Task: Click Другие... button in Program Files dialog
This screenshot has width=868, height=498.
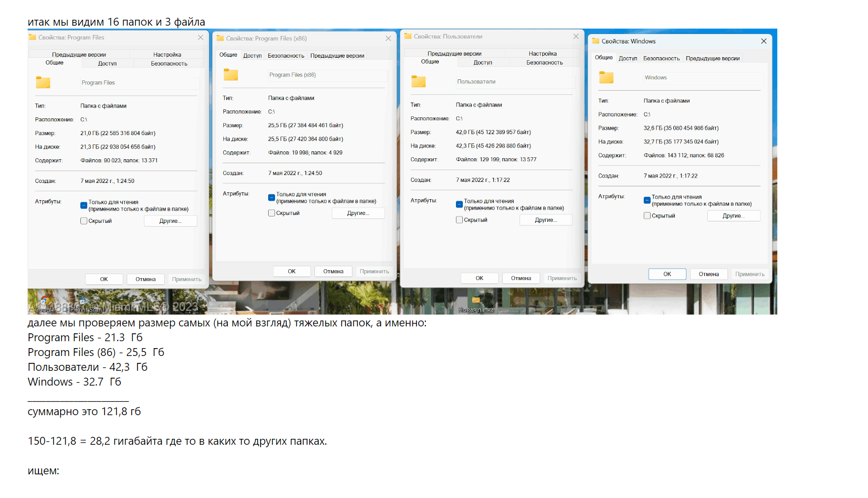Action: [x=171, y=221]
